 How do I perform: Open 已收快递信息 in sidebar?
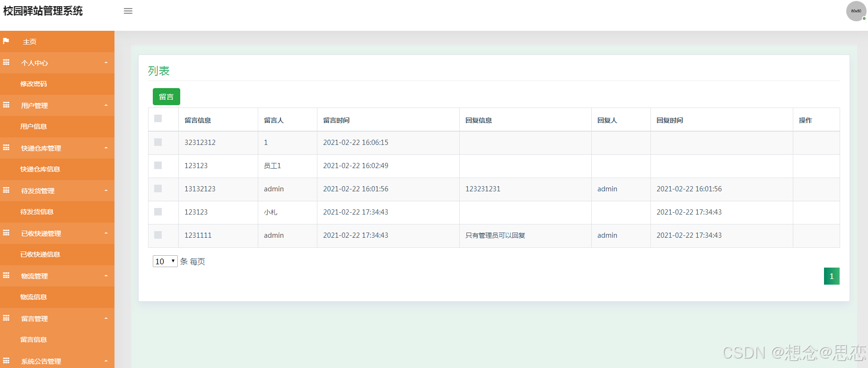click(40, 254)
